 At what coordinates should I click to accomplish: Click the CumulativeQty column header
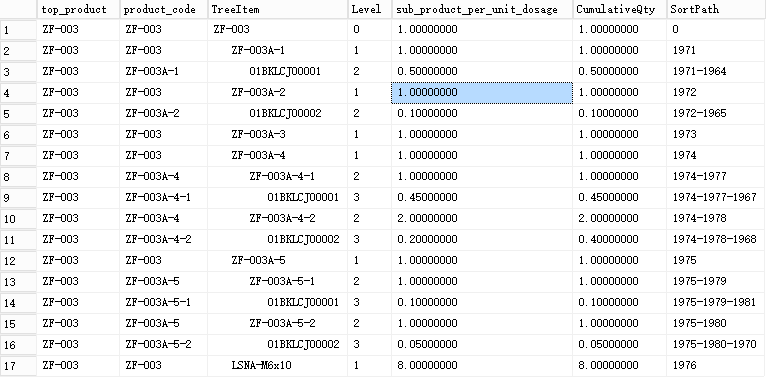620,9
